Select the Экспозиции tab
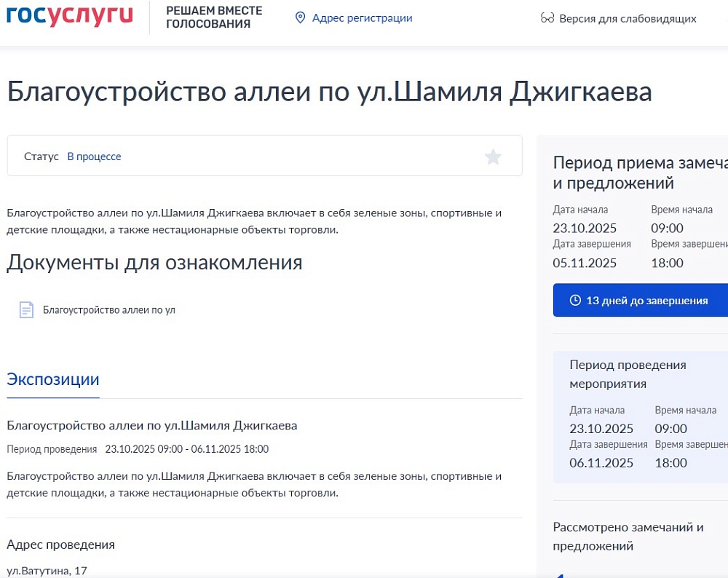 tap(53, 379)
